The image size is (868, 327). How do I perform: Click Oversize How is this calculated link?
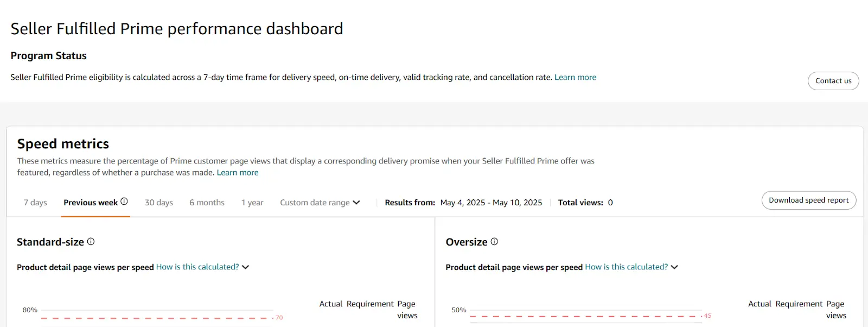(x=627, y=267)
